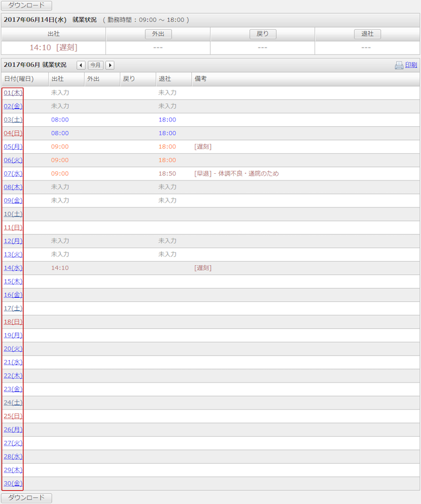Open the 04(日) date link
The image size is (421, 504).
pyautogui.click(x=13, y=133)
